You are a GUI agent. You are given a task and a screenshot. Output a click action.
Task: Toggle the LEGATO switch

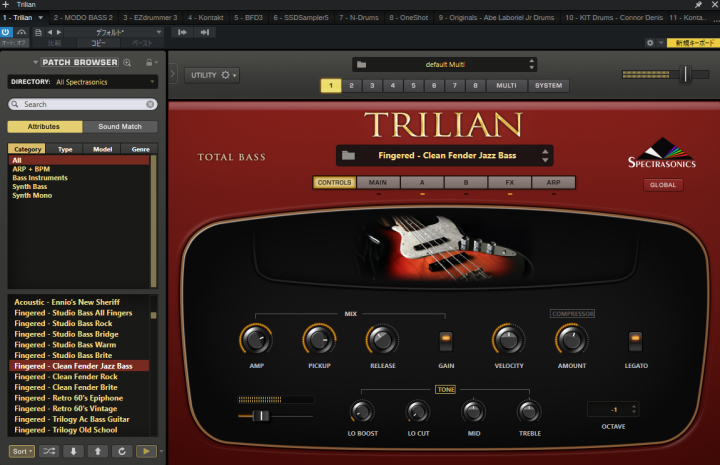(x=635, y=341)
